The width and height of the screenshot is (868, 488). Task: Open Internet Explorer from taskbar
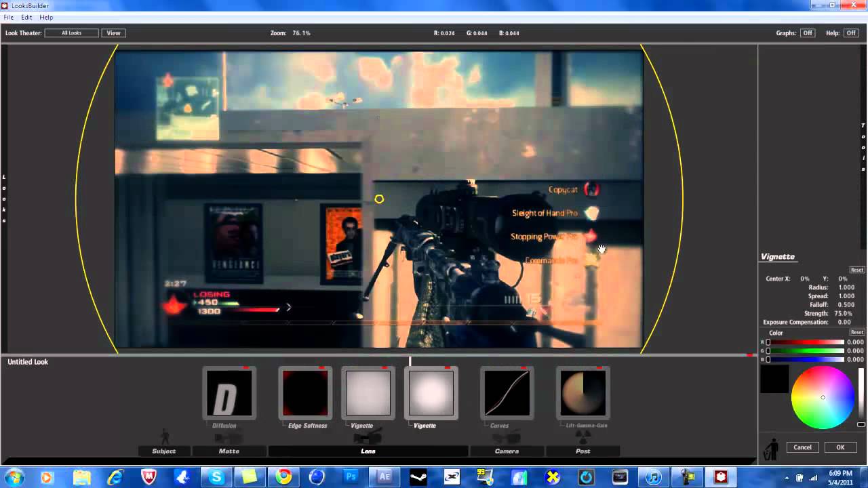(x=115, y=477)
